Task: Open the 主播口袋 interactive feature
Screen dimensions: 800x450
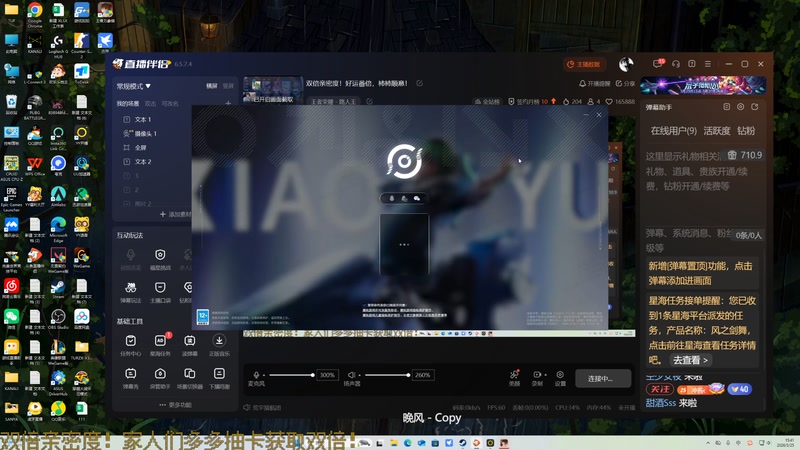Action: [x=160, y=292]
